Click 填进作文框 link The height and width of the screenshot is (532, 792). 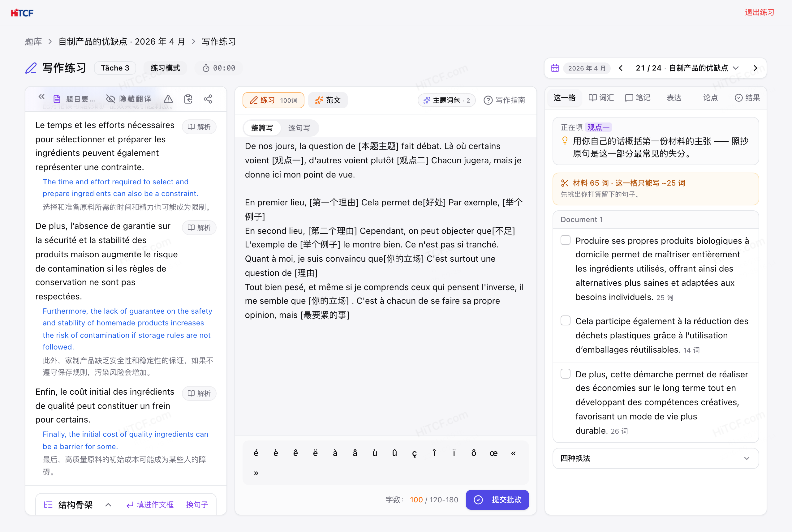coord(150,505)
